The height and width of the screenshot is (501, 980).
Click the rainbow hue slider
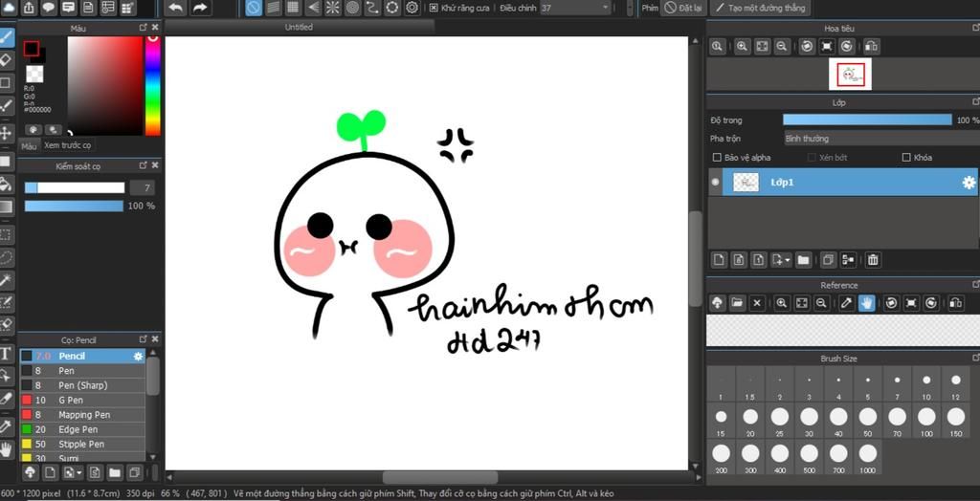pyautogui.click(x=152, y=86)
